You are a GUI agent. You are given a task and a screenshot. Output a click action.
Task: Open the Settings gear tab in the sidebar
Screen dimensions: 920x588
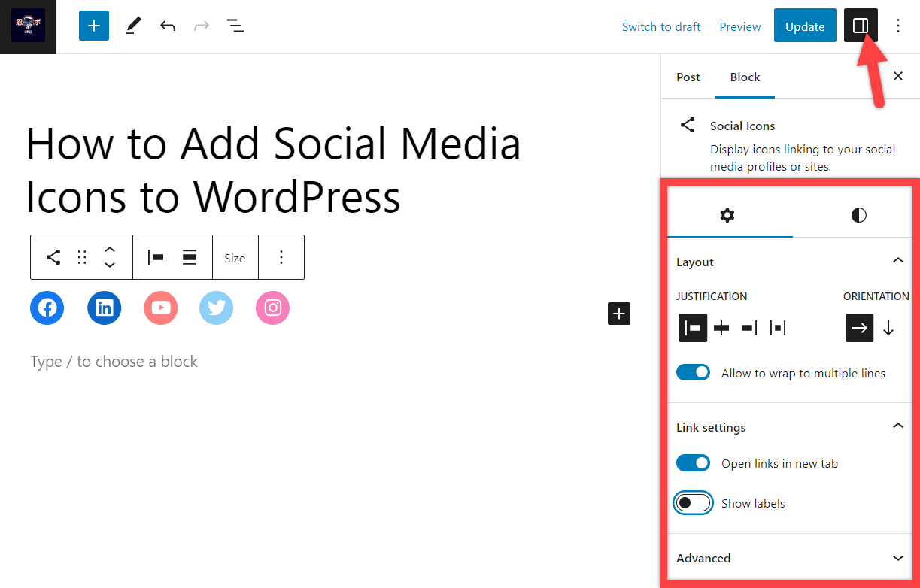727,215
